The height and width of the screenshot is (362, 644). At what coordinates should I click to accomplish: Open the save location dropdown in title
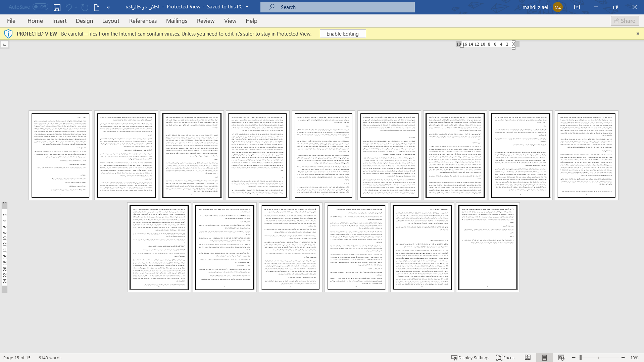247,7
